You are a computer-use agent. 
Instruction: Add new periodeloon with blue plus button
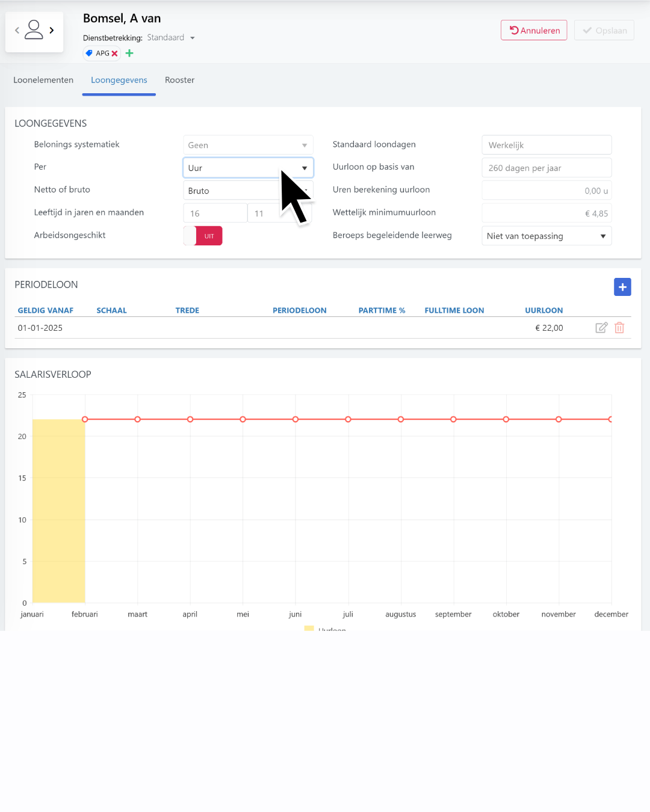(622, 287)
